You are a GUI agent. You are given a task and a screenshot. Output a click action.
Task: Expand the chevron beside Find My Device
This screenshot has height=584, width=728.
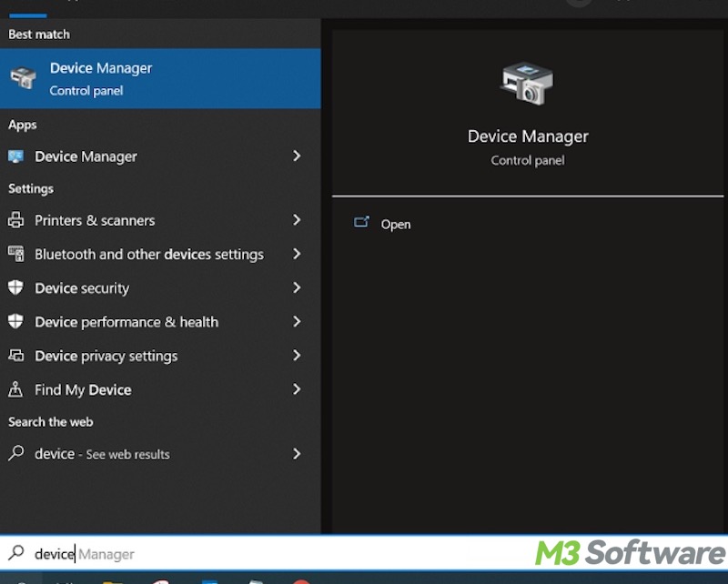(297, 389)
